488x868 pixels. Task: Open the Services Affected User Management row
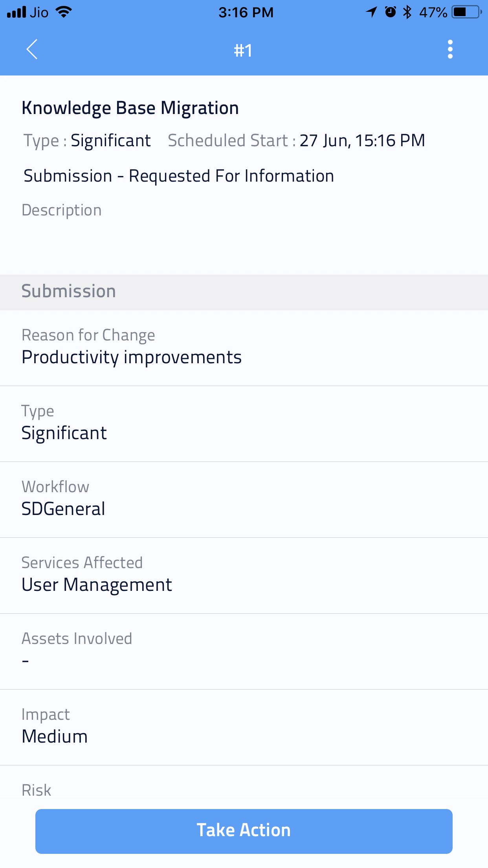coord(244,575)
